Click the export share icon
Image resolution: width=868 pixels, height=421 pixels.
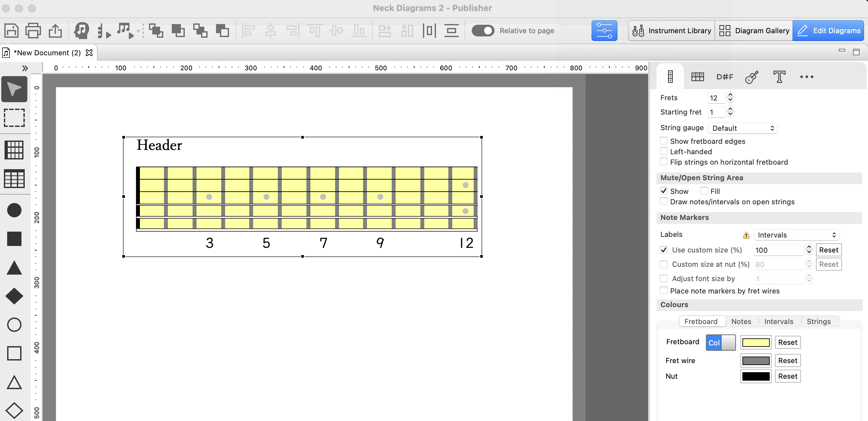pyautogui.click(x=55, y=31)
